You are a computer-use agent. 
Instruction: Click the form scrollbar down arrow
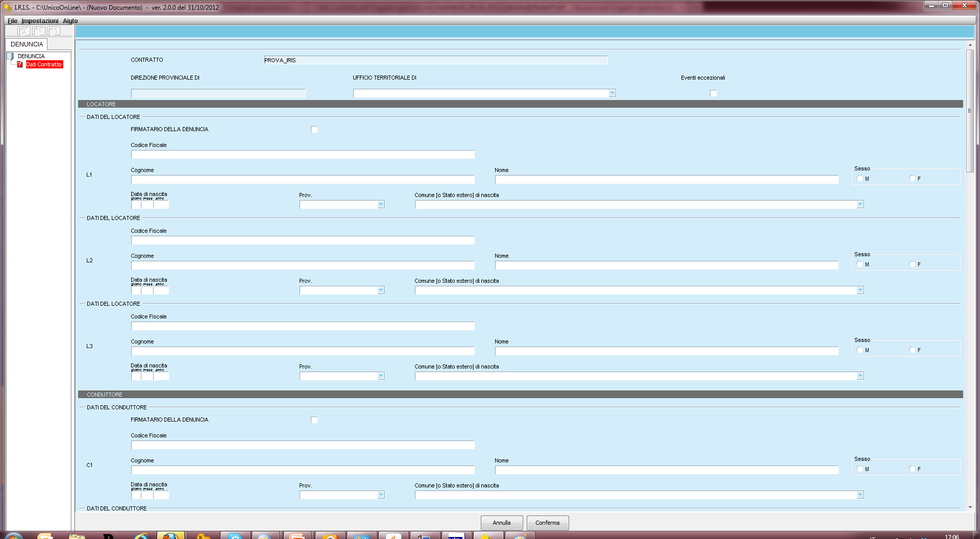[x=970, y=507]
